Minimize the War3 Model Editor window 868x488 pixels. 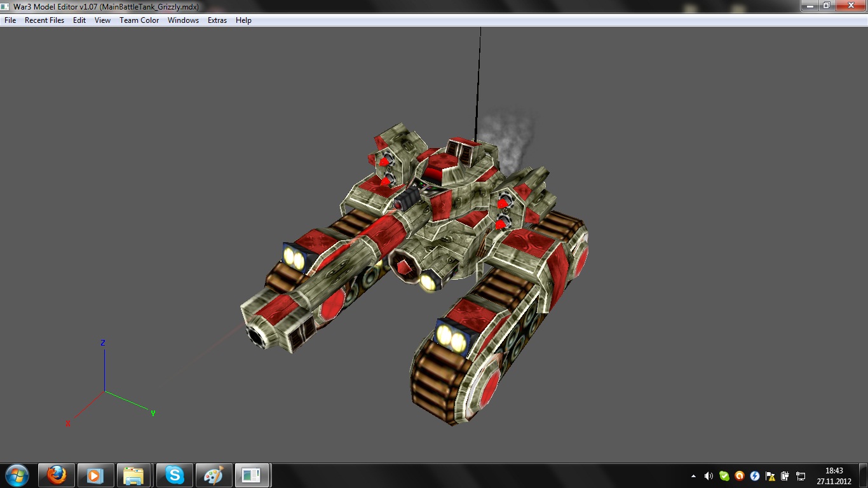(809, 6)
